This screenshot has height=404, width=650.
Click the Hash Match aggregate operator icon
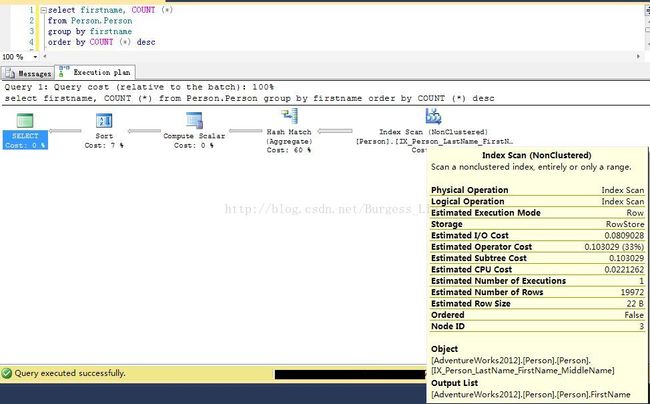tap(289, 116)
